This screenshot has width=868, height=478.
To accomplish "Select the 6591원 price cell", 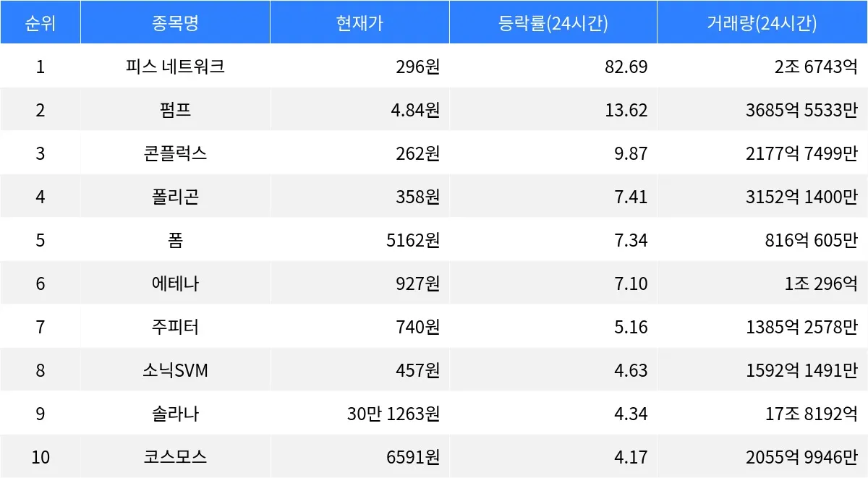I will tap(414, 457).
